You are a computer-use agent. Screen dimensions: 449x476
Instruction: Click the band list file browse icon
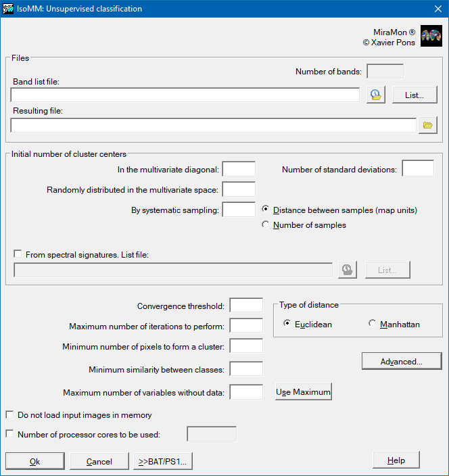(x=375, y=95)
